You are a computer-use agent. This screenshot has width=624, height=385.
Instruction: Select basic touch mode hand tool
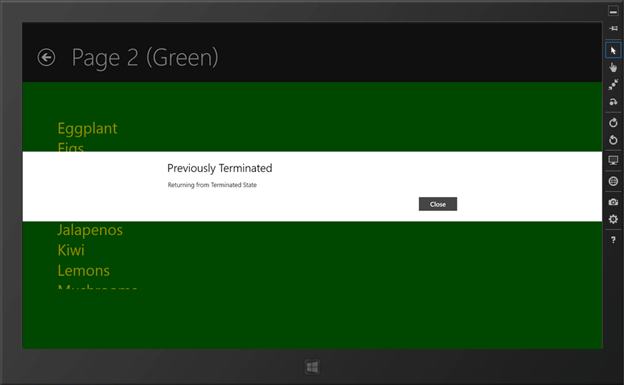click(x=613, y=68)
